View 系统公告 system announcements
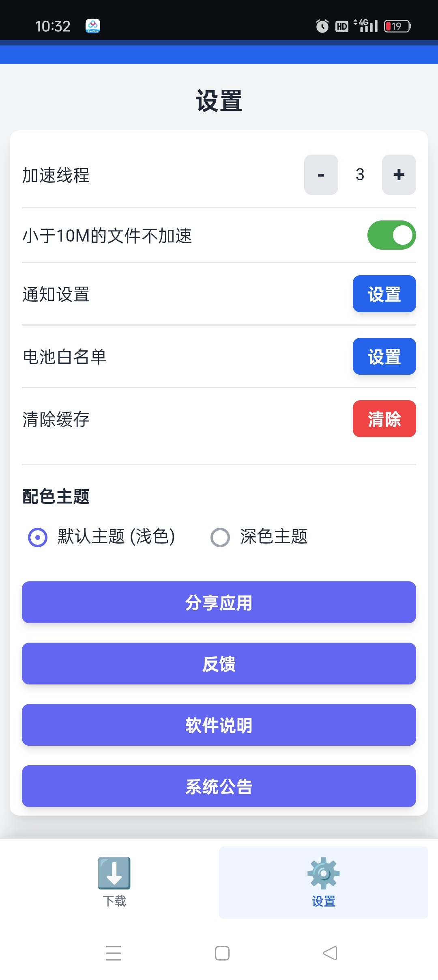Image resolution: width=438 pixels, height=980 pixels. [x=219, y=786]
